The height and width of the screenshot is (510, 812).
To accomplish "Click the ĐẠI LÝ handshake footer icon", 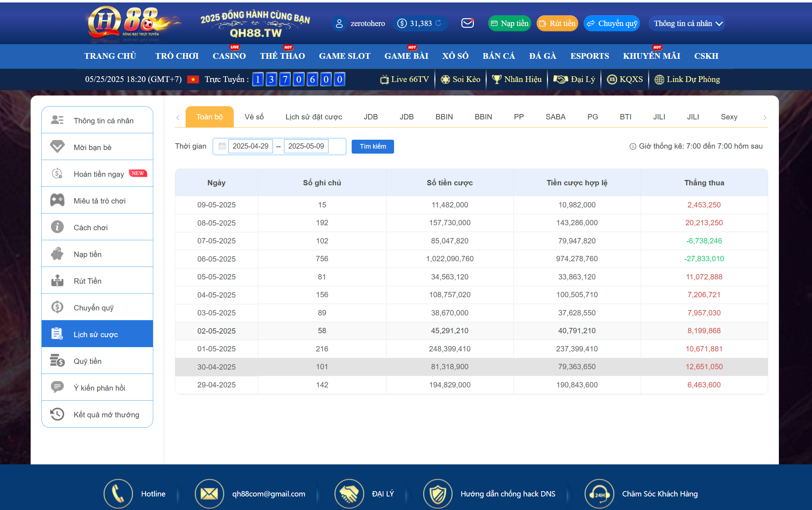I will tap(349, 494).
